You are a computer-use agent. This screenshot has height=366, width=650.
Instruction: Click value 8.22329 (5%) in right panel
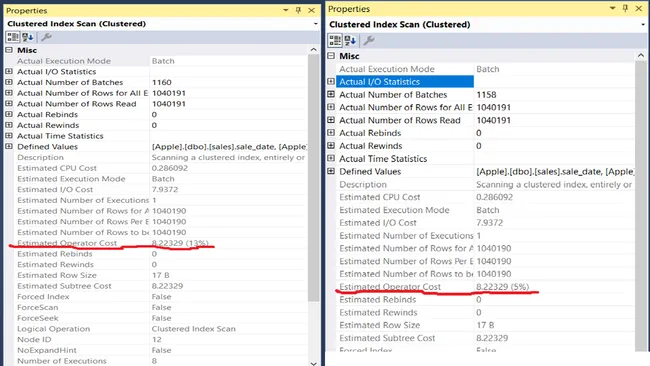pos(502,287)
